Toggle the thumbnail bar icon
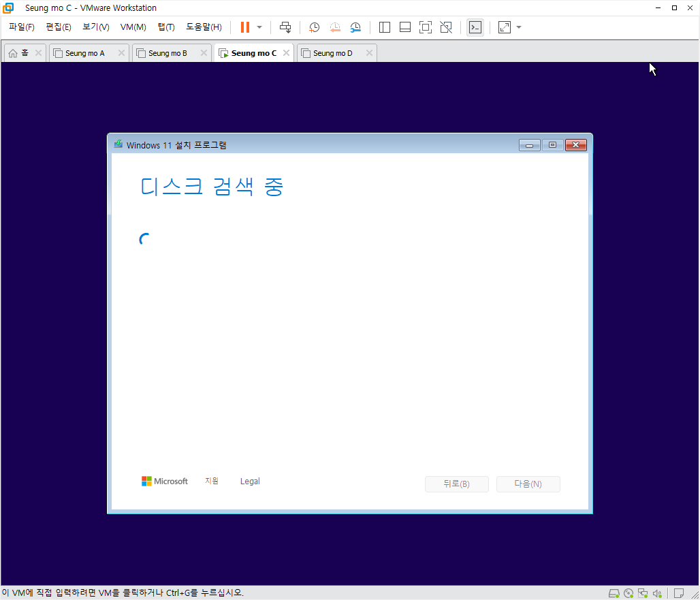 point(405,27)
